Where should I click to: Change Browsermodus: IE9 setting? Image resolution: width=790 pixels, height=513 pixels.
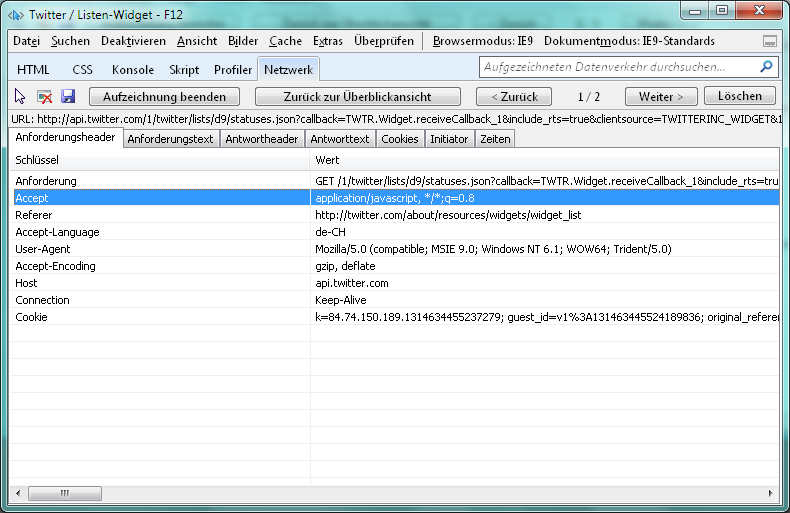click(483, 41)
